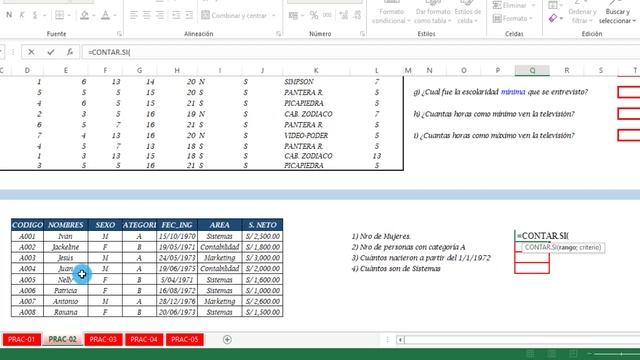Select column Q header
Viewport: 640px width, 360px height.
point(532,70)
